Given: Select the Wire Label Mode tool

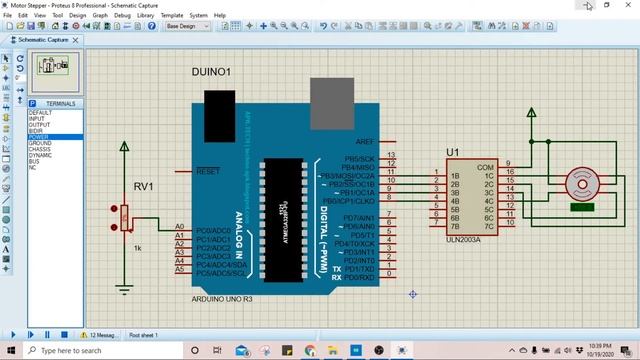Looking at the screenshot, I should (x=6, y=88).
